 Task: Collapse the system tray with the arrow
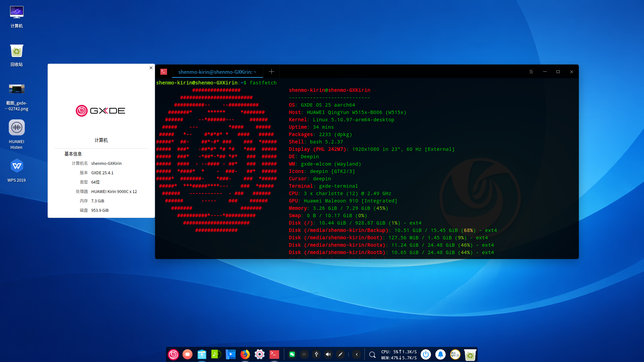click(357, 354)
